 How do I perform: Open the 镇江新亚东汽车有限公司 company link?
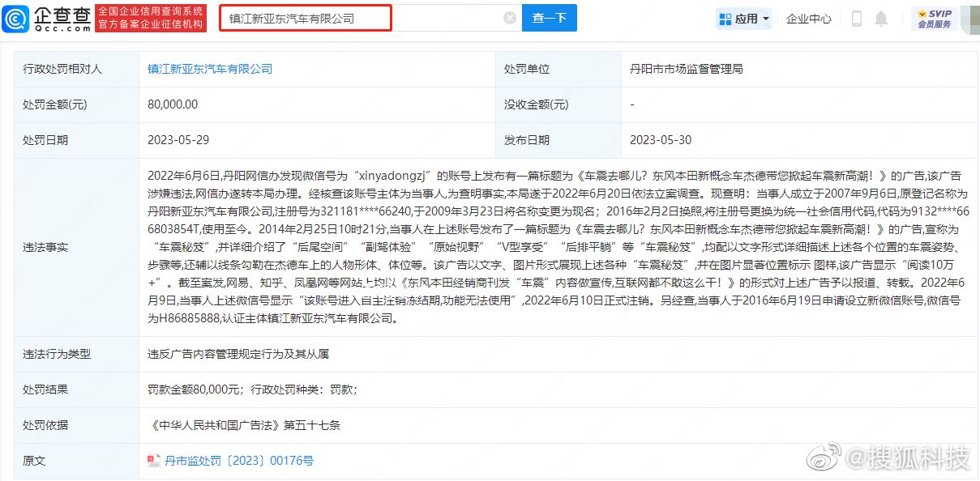coord(210,70)
